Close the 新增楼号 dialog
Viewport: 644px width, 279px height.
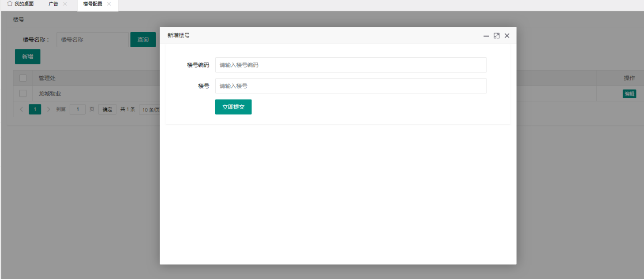[507, 36]
